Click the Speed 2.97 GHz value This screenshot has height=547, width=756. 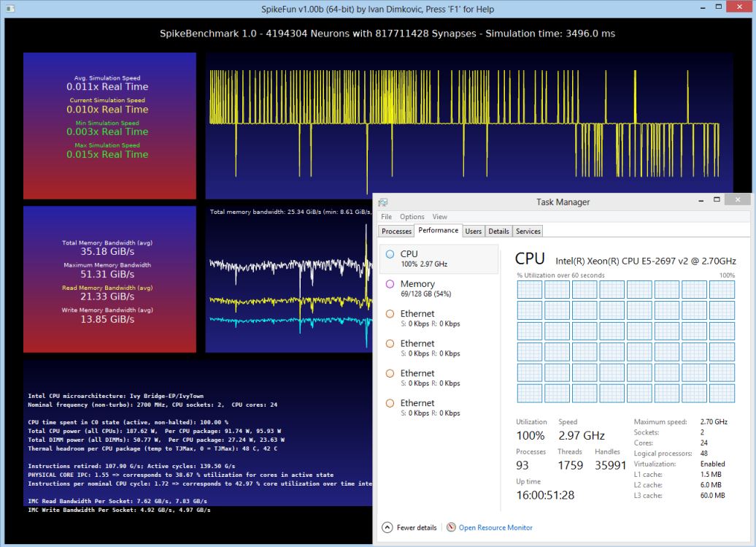582,435
